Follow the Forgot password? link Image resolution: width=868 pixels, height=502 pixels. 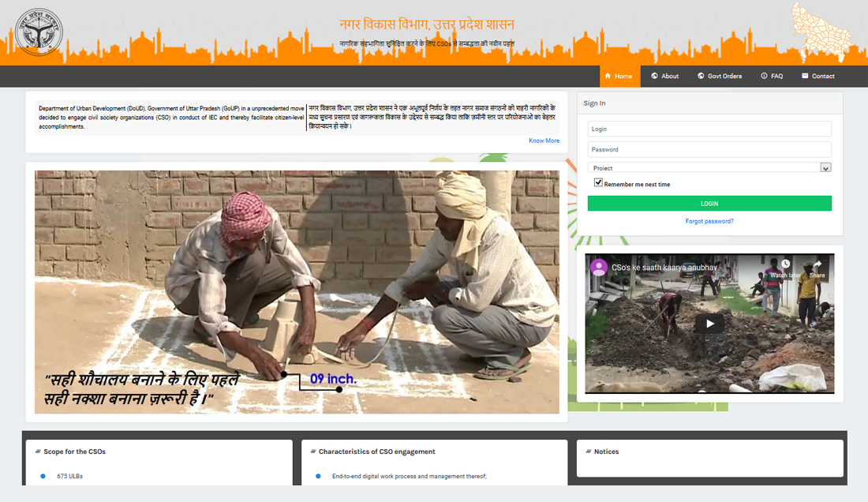click(x=709, y=222)
